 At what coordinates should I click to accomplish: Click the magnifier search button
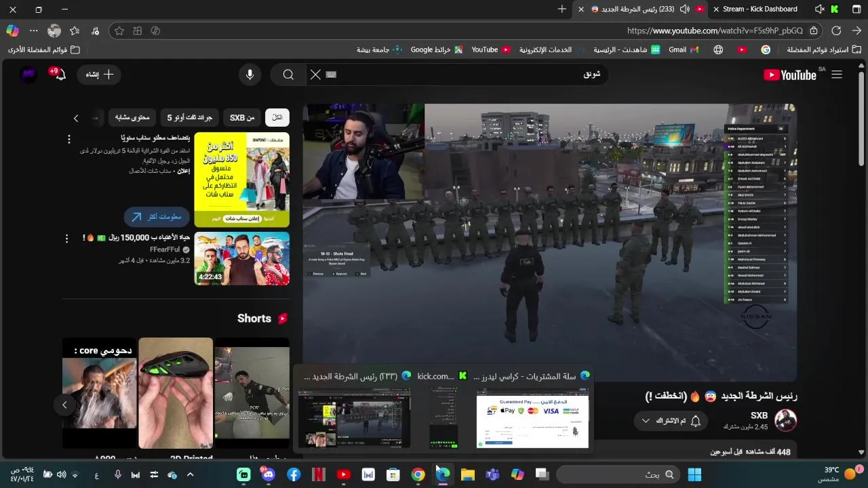(288, 75)
